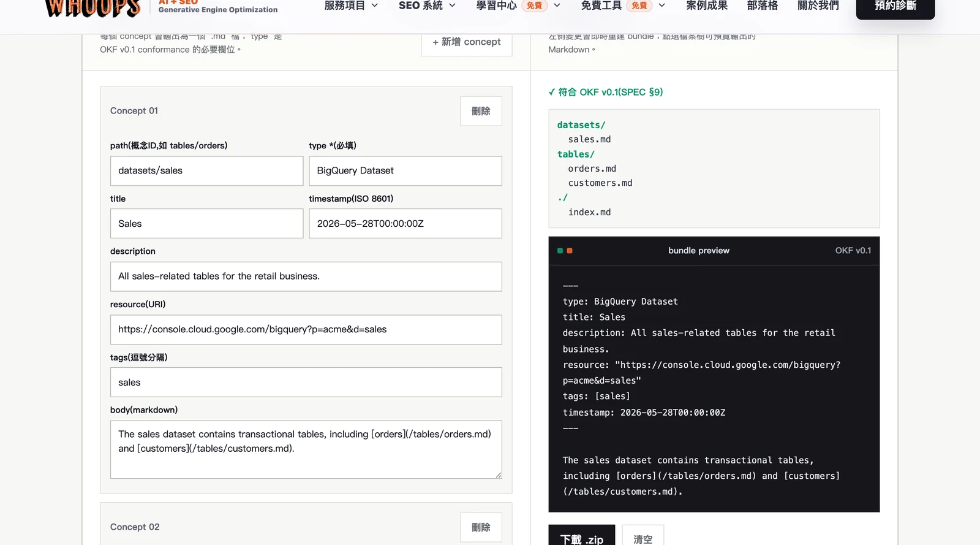Delete Concept 02 with 刪除 button
980x545 pixels.
pyautogui.click(x=481, y=527)
